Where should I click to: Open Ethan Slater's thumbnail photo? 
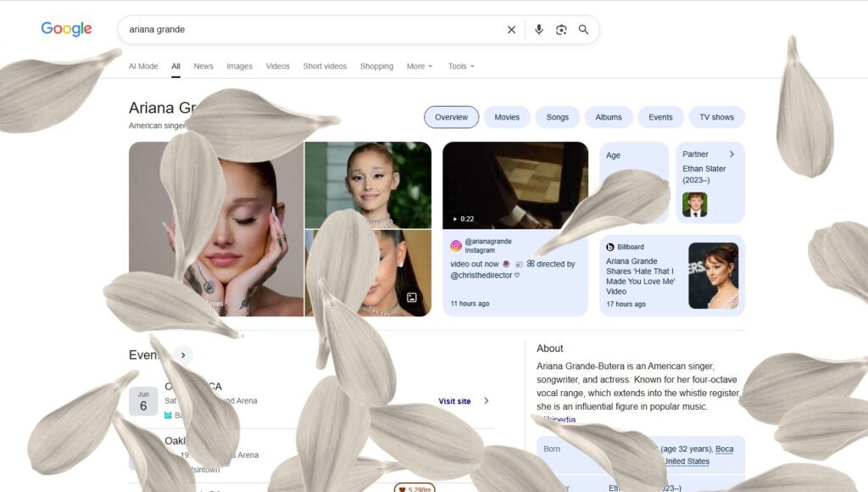[x=694, y=204]
